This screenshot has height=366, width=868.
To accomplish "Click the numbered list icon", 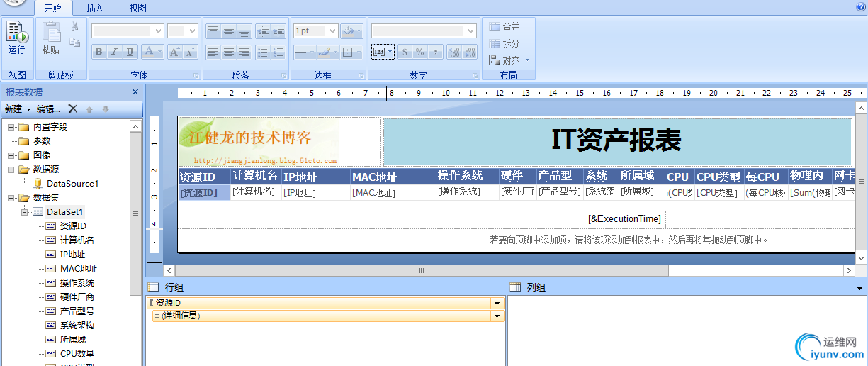I will (x=278, y=52).
